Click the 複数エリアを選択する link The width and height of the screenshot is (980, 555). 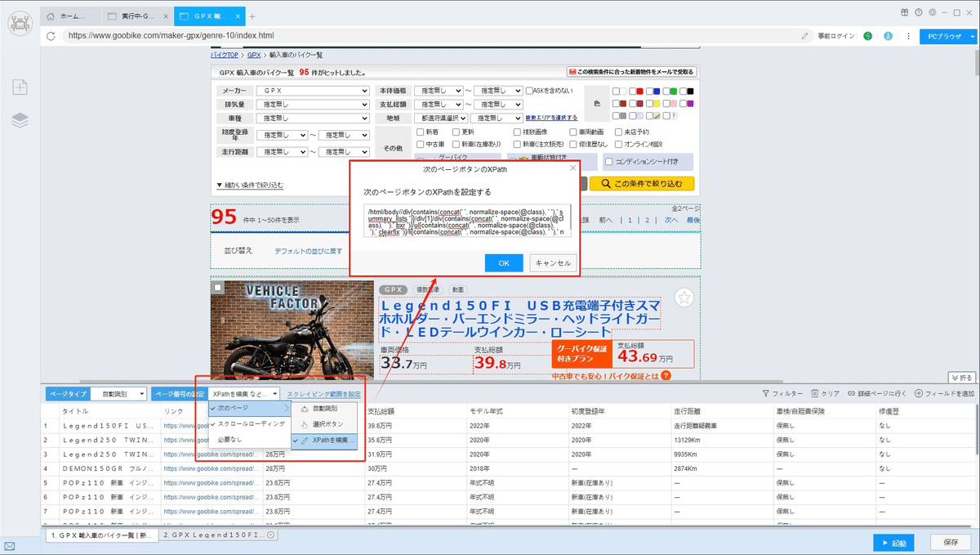tap(551, 118)
